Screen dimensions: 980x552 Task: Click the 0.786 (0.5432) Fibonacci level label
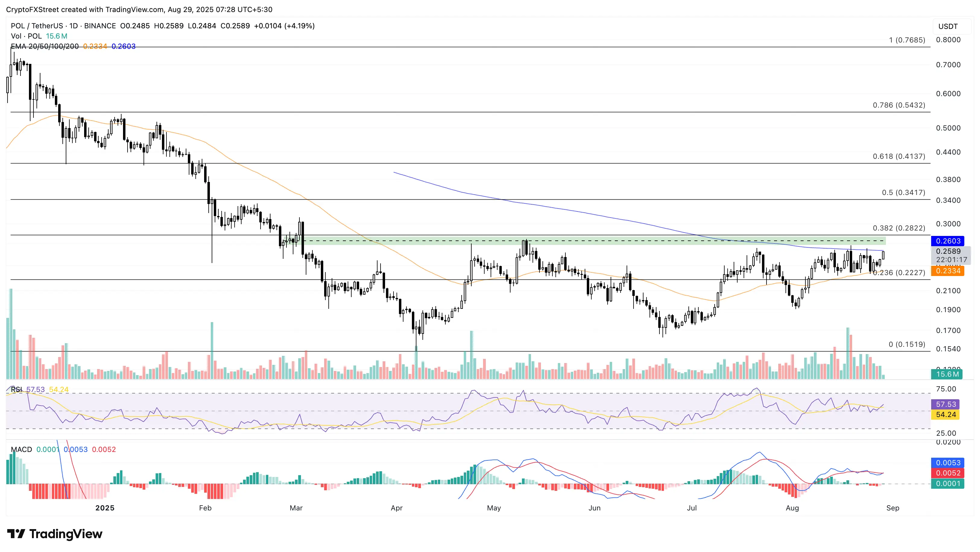point(899,105)
